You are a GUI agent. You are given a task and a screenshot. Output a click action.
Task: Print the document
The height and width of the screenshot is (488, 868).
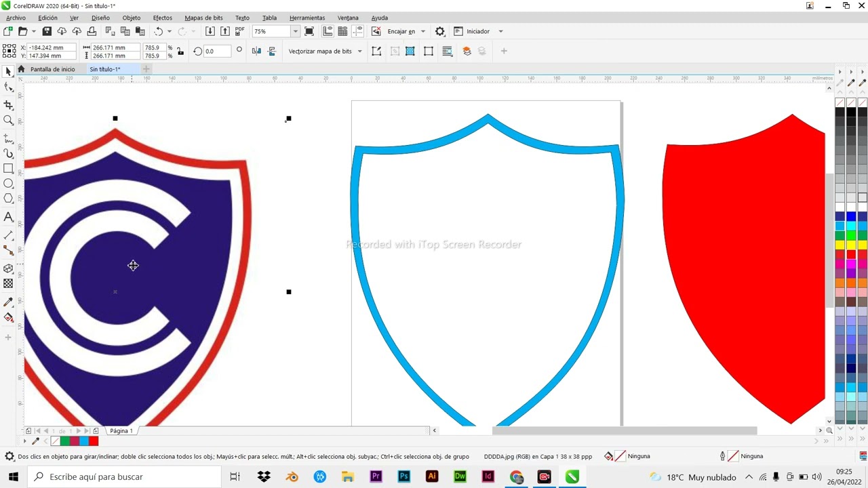point(92,31)
